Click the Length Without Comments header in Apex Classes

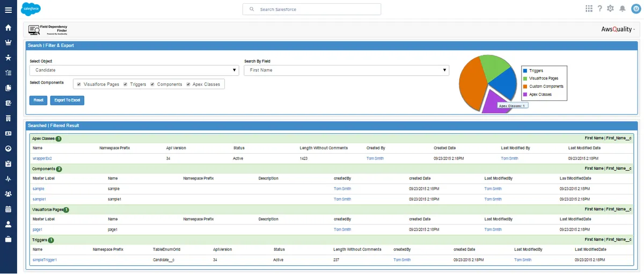point(324,148)
